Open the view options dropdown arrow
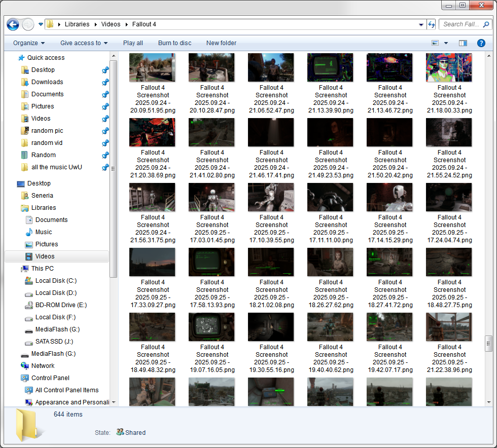497x448 pixels. pyautogui.click(x=446, y=43)
